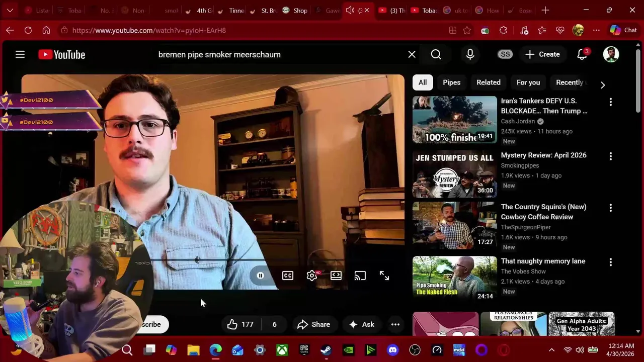Cast video to a device
The width and height of the screenshot is (644, 362).
coord(360,276)
